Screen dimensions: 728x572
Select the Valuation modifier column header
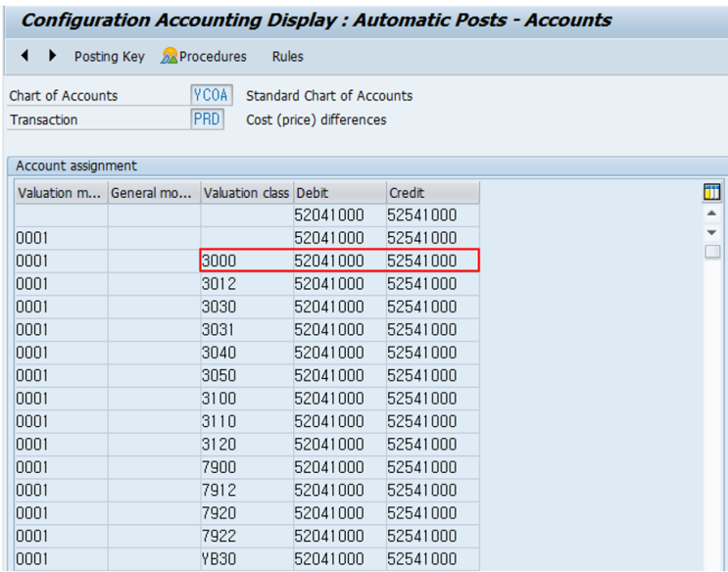[x=62, y=193]
